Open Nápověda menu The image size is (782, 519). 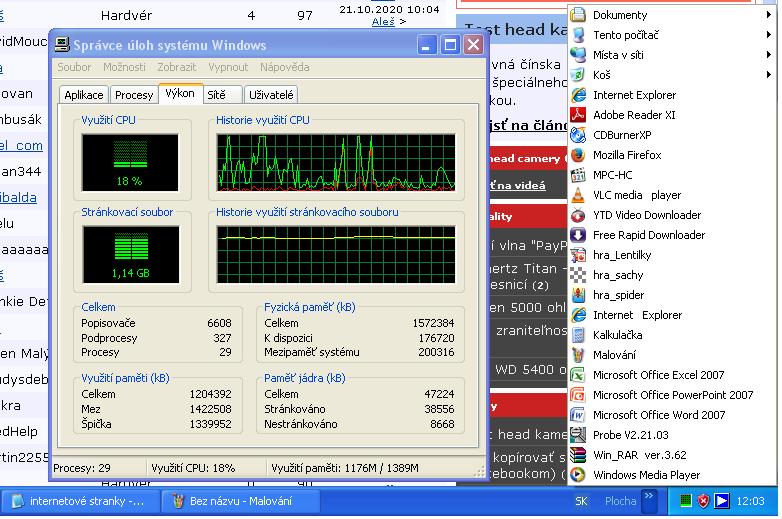[x=284, y=67]
